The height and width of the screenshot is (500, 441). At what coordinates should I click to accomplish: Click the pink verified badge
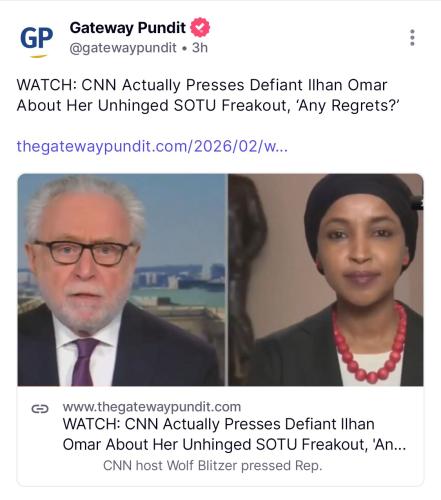tap(200, 27)
